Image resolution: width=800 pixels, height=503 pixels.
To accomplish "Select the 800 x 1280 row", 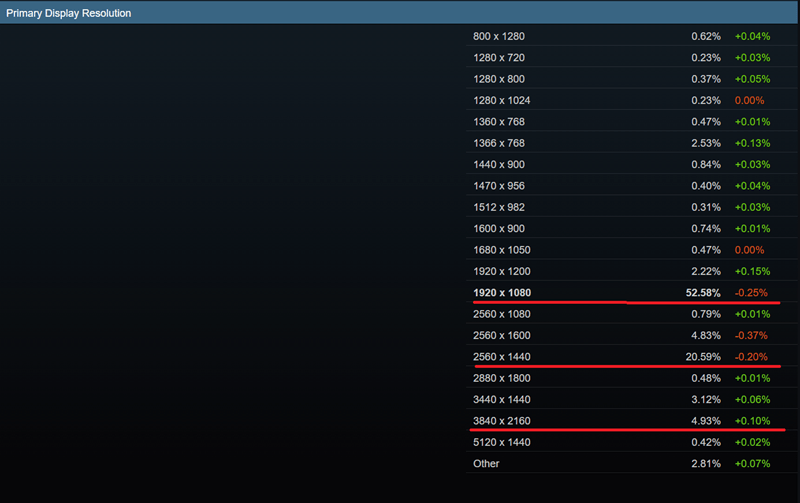I will 498,36.
